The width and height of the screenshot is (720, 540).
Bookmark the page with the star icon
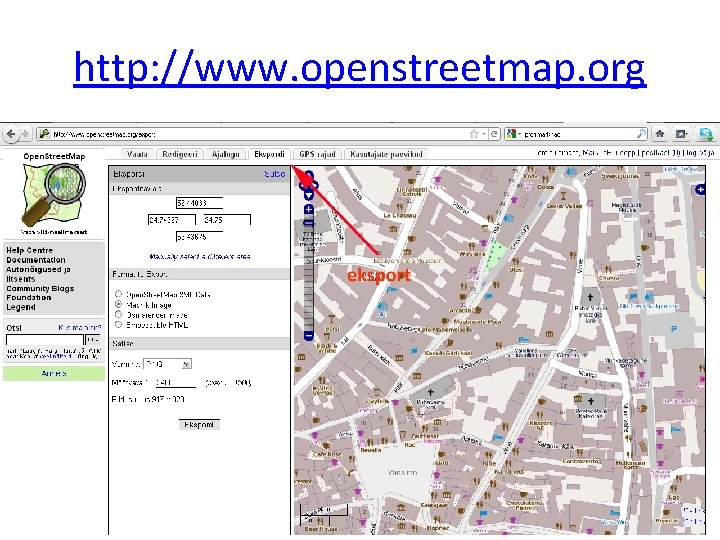(474, 134)
